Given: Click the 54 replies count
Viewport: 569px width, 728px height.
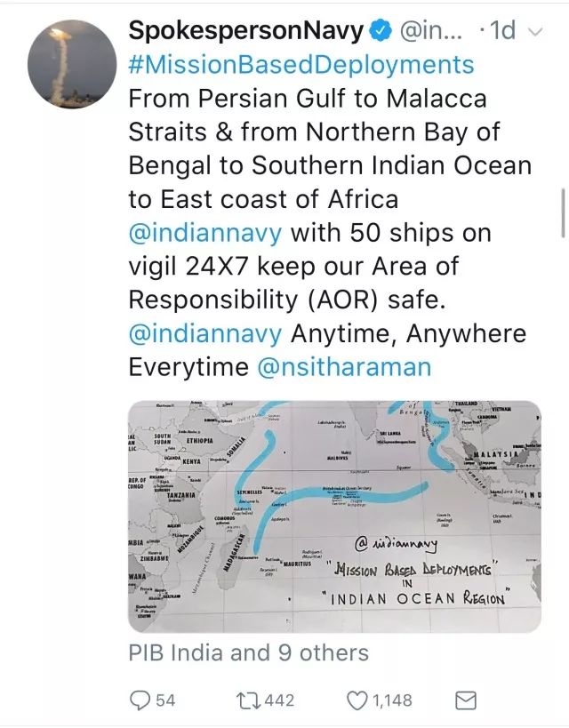Looking at the screenshot, I should pyautogui.click(x=165, y=701).
